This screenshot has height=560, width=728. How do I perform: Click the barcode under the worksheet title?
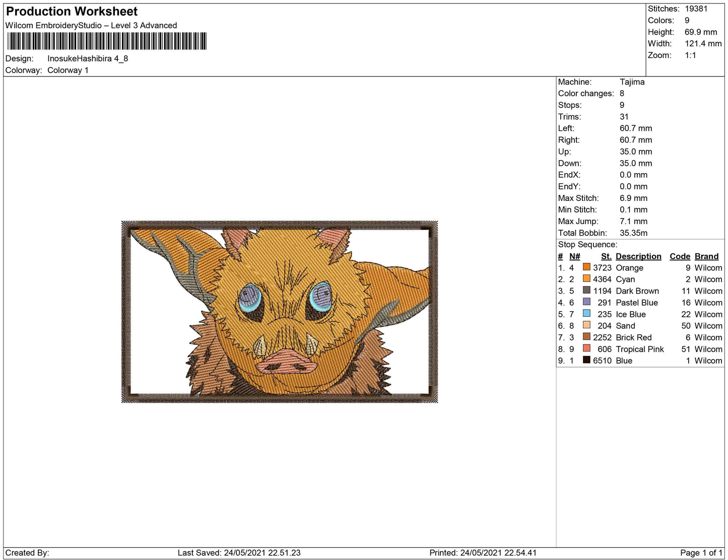[107, 41]
